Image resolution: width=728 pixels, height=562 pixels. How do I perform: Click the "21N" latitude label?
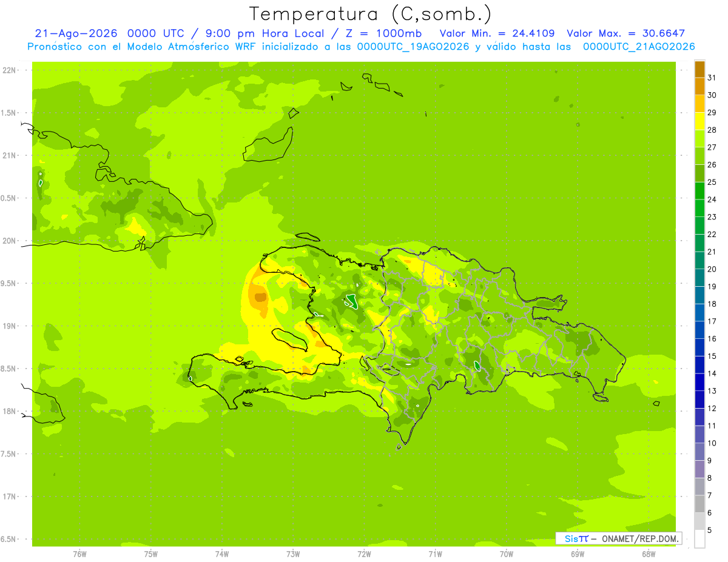pyautogui.click(x=9, y=155)
